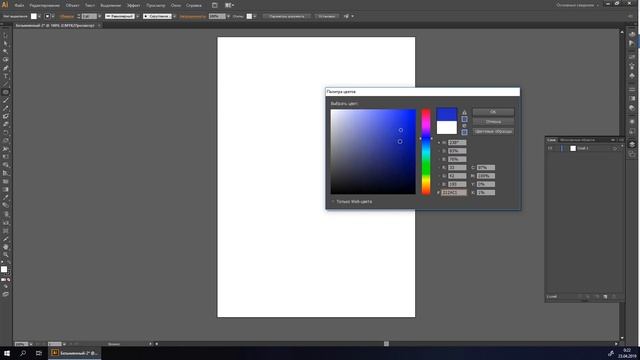Click the Параметры документа button

point(287,16)
